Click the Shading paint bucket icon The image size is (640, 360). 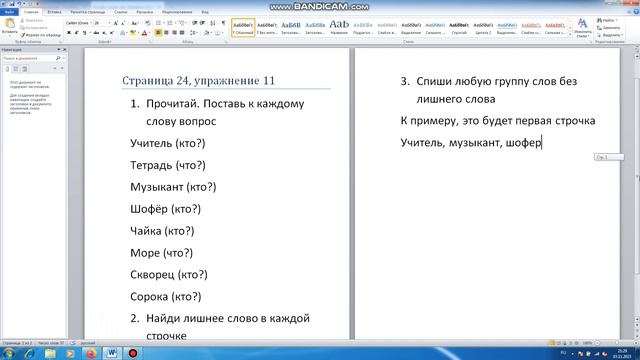pos(207,33)
